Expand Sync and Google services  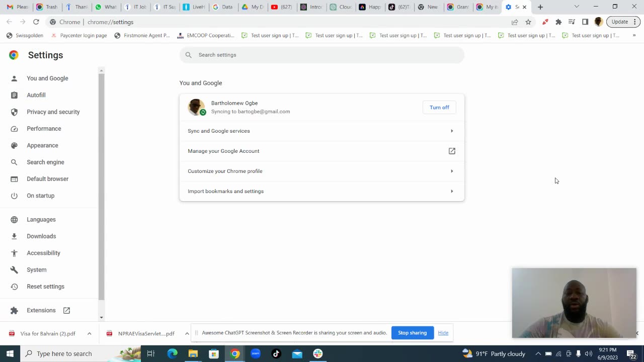coord(321,131)
